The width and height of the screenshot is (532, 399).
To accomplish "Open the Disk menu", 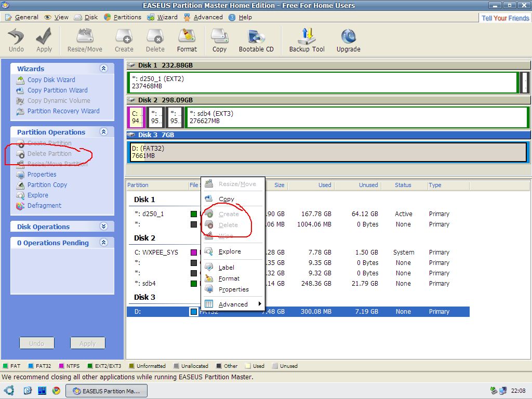I will coord(86,17).
